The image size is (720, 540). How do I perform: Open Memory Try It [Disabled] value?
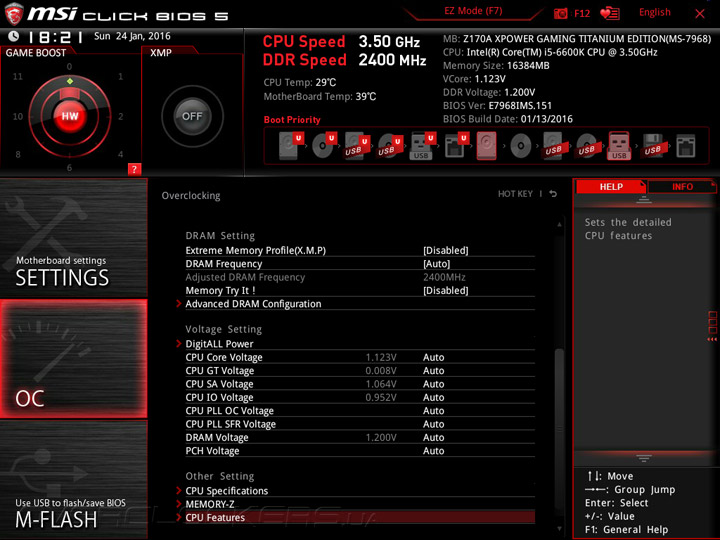(x=445, y=290)
